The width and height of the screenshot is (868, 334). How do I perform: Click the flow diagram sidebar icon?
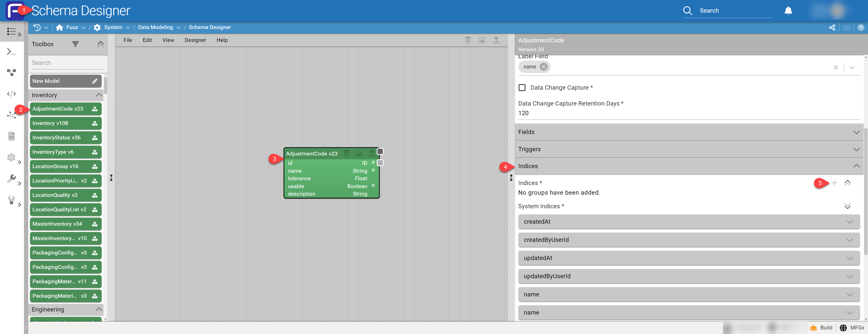pos(11,72)
